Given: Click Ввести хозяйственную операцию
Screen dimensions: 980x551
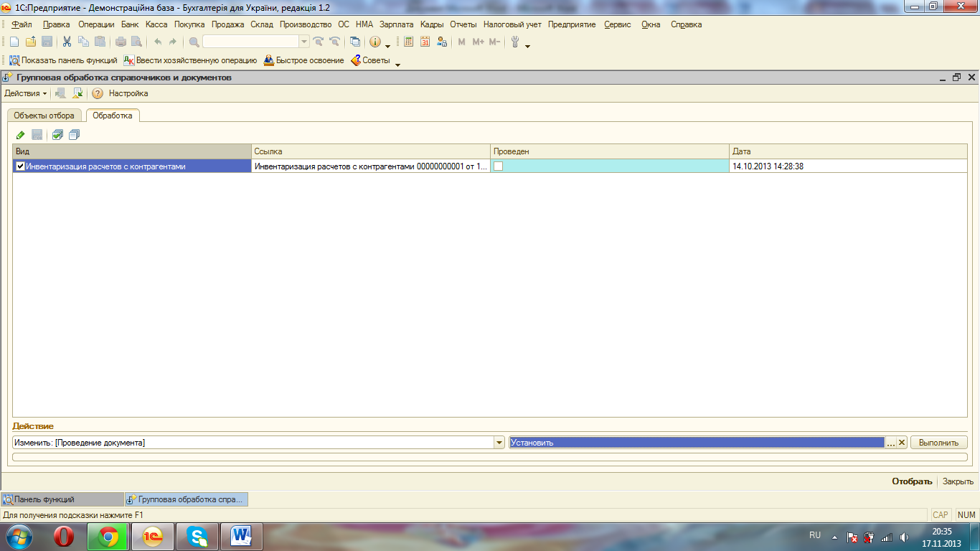Looking at the screenshot, I should click(189, 60).
